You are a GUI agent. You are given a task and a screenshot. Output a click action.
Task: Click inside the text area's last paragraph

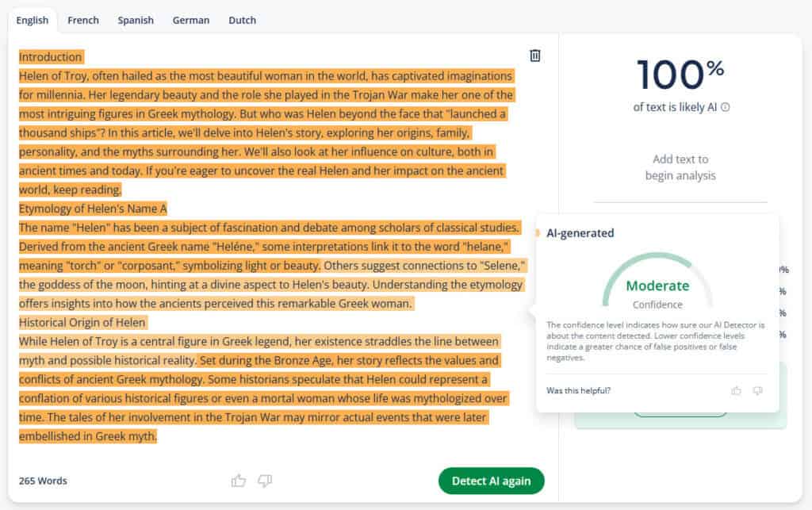pyautogui.click(x=259, y=389)
